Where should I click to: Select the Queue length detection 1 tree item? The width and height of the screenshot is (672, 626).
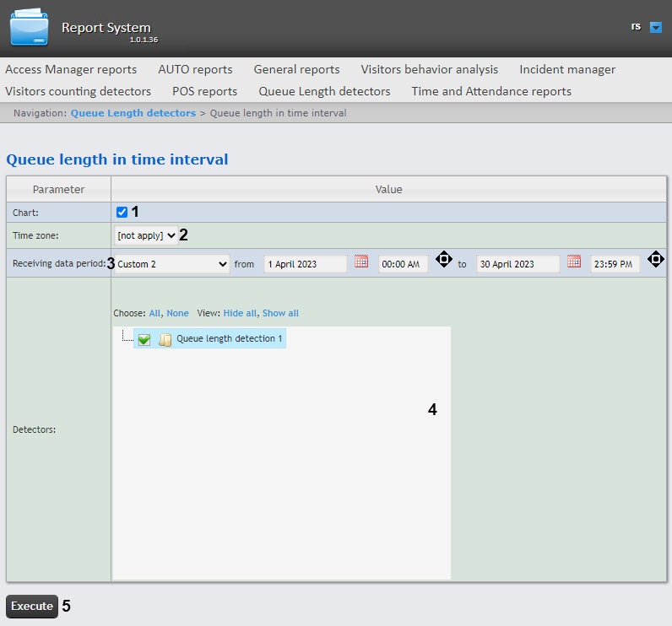click(230, 338)
